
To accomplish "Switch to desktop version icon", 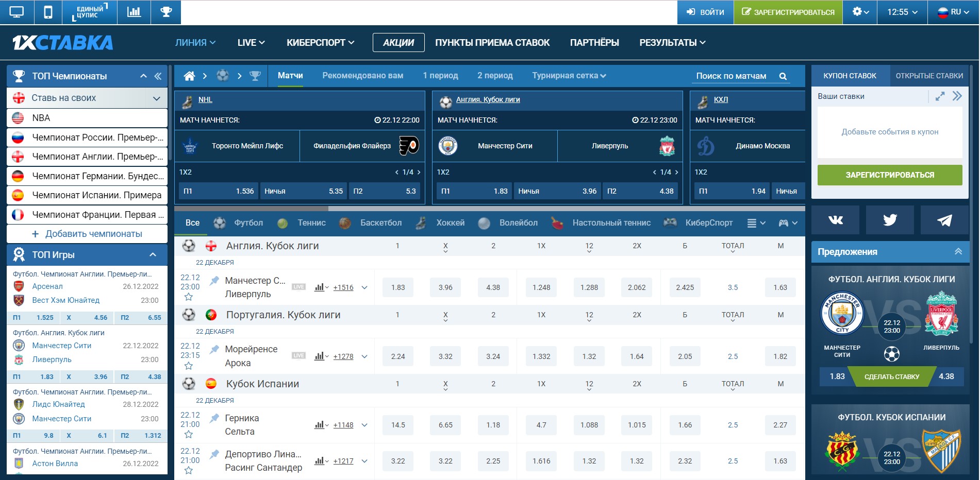I will click(17, 12).
